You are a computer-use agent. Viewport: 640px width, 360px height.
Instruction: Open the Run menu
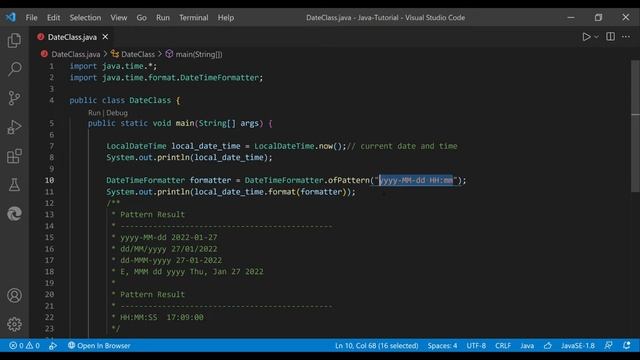coord(162,18)
